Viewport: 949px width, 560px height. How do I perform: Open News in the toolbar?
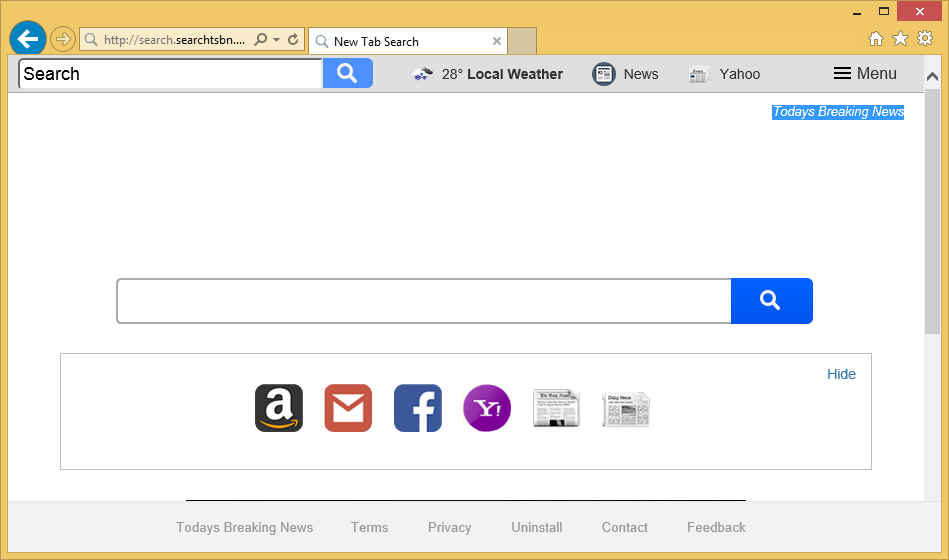(x=626, y=73)
